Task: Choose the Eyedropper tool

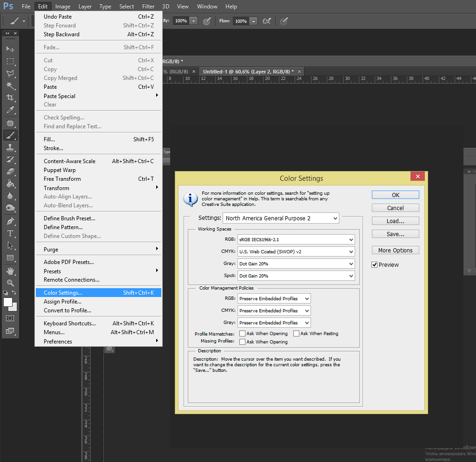Action: (x=10, y=110)
